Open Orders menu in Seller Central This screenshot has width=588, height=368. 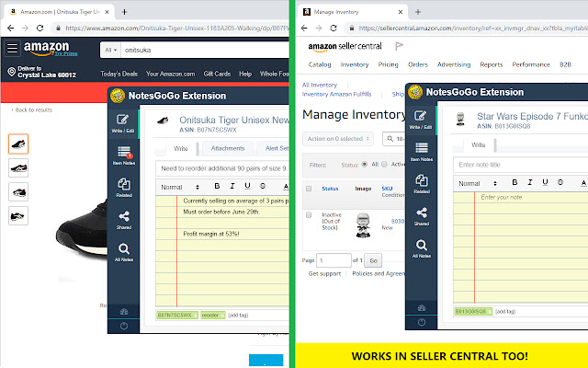point(418,64)
